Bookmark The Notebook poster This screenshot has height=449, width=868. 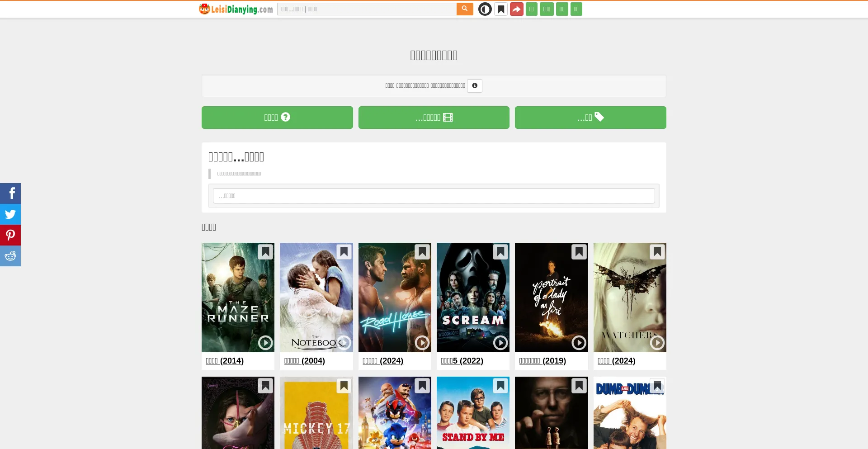tap(344, 252)
